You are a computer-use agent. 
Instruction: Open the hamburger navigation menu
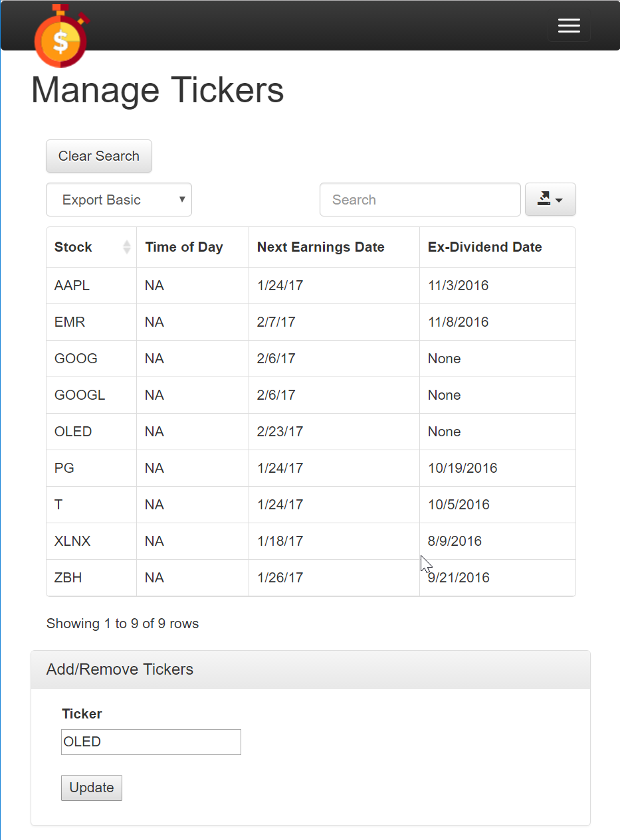coord(569,26)
